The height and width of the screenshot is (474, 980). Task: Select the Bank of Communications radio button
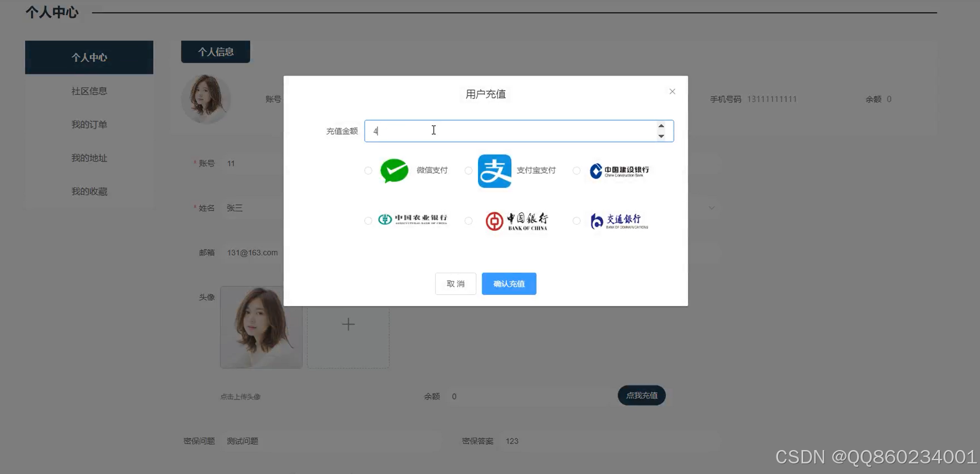[576, 221]
